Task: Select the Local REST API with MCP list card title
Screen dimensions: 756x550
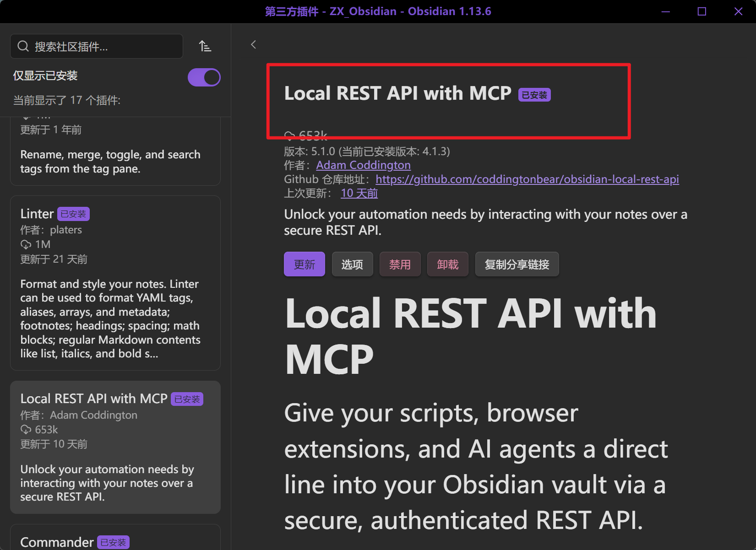Action: click(94, 399)
